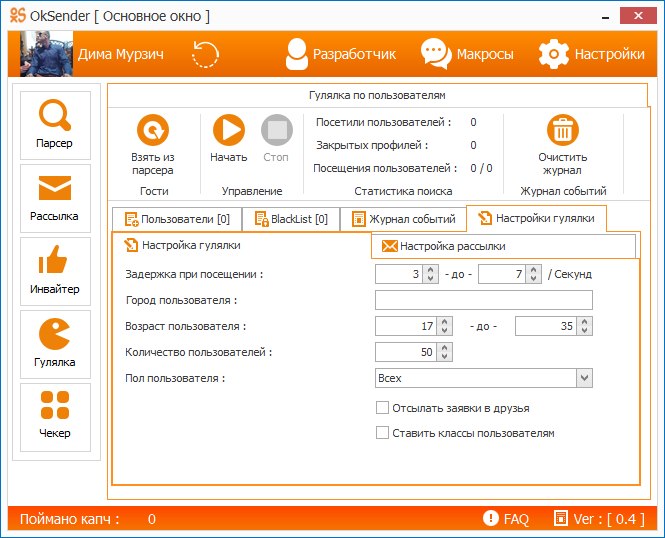Open the Журнал событий tab
Viewport: 665px width, 538px height.
pyautogui.click(x=404, y=219)
